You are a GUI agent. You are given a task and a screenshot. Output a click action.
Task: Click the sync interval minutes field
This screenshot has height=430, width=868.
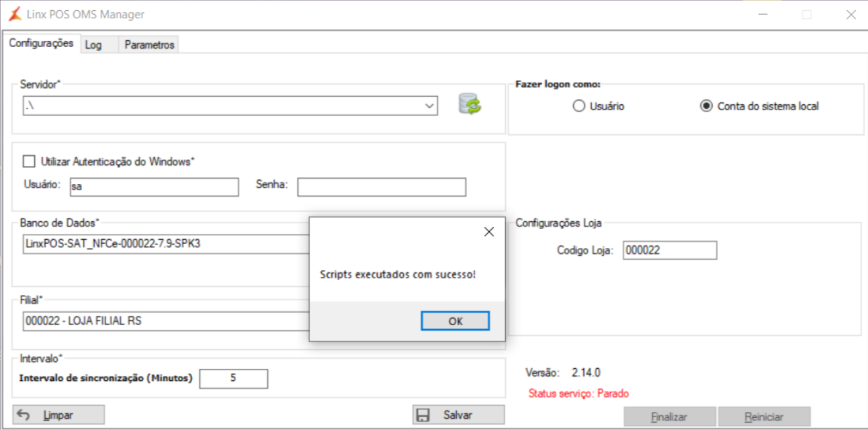click(x=233, y=378)
